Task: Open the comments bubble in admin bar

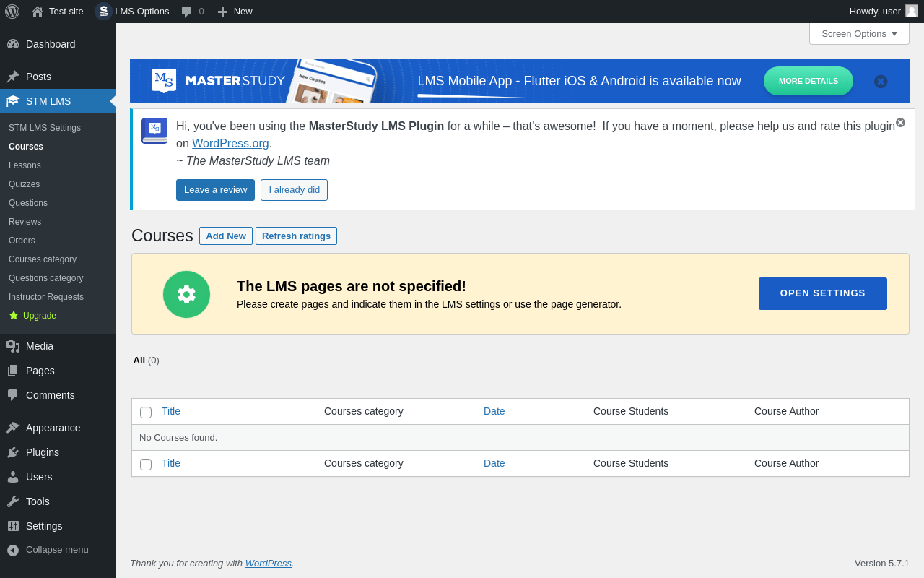Action: pyautogui.click(x=187, y=12)
